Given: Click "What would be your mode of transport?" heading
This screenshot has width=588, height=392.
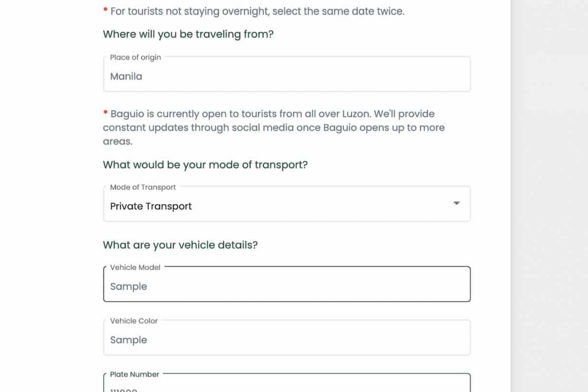Looking at the screenshot, I should click(205, 165).
